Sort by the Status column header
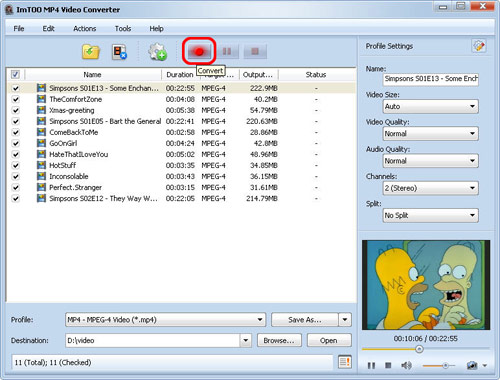Screen dimensions: 500x380 coord(316,74)
